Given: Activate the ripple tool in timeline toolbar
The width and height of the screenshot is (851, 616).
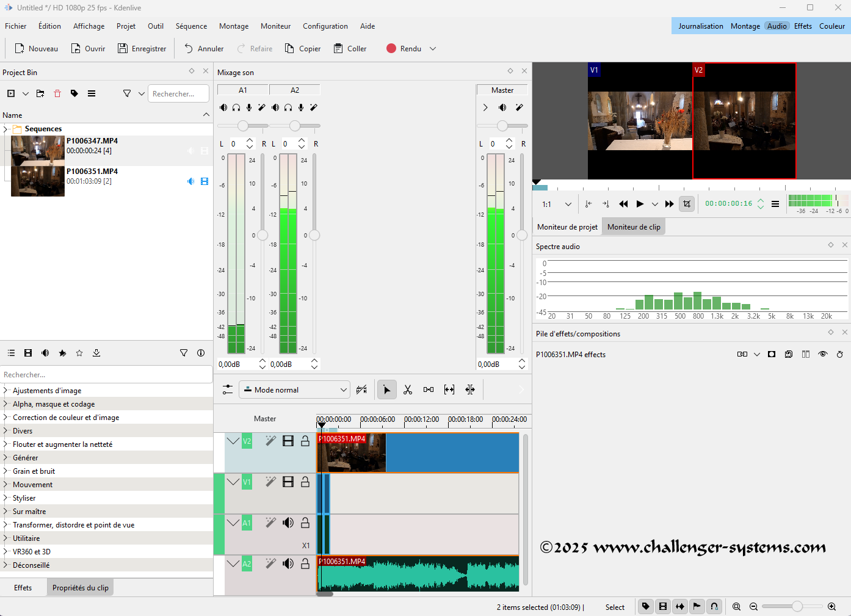Looking at the screenshot, I should tap(470, 390).
